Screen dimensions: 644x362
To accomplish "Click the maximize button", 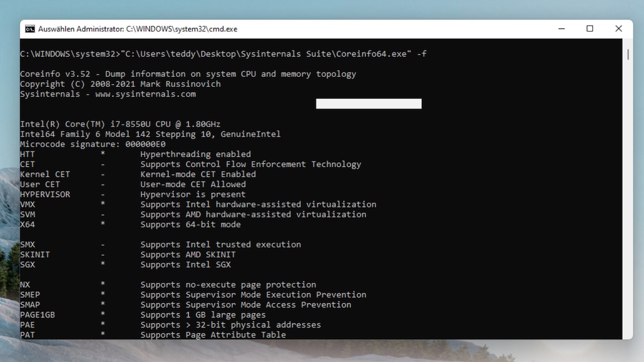I will click(x=589, y=28).
